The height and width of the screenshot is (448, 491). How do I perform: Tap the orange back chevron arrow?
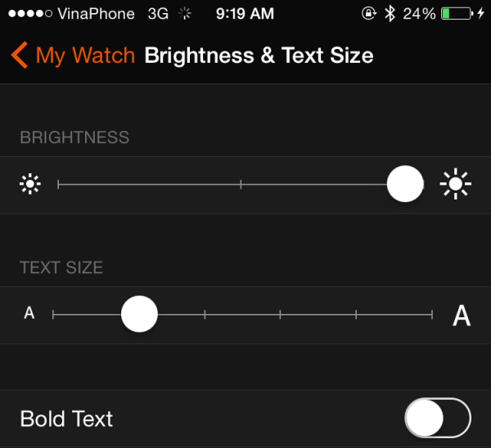(20, 56)
